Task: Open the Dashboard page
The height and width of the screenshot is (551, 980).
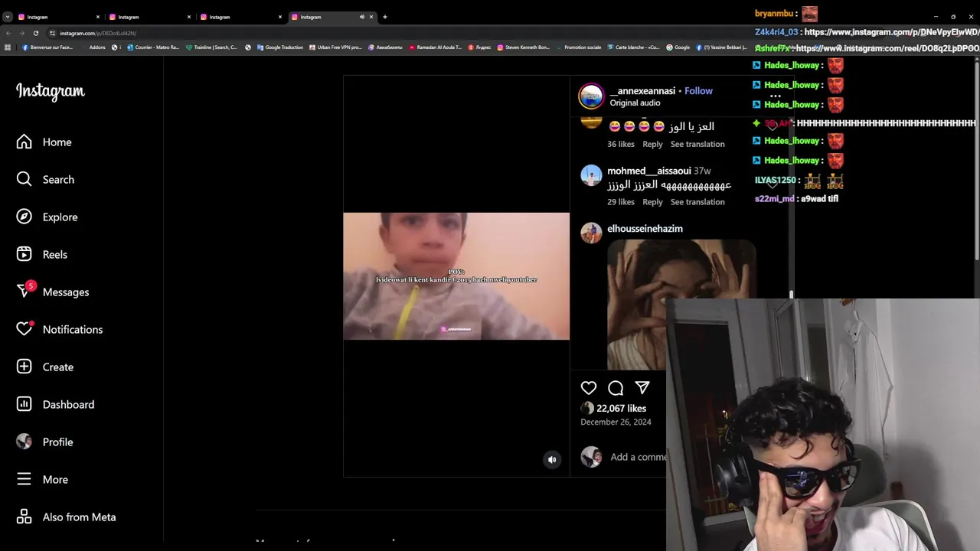Action: (x=55, y=405)
